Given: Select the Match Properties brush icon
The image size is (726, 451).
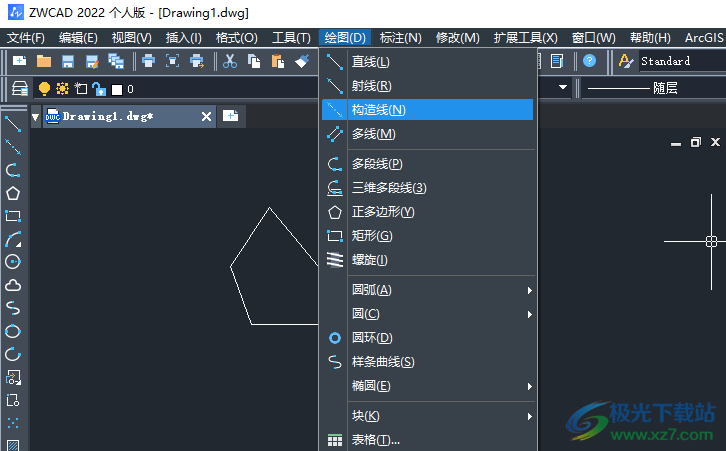Looking at the screenshot, I should tap(302, 61).
